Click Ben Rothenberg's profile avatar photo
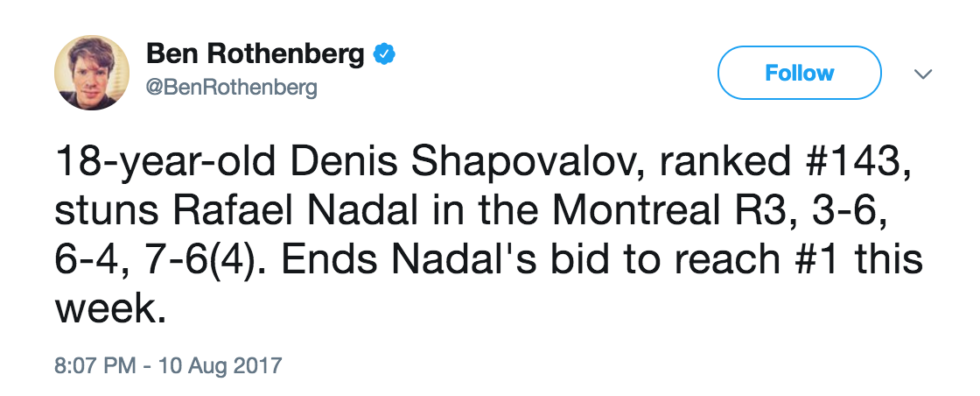980x396 pixels. point(91,73)
